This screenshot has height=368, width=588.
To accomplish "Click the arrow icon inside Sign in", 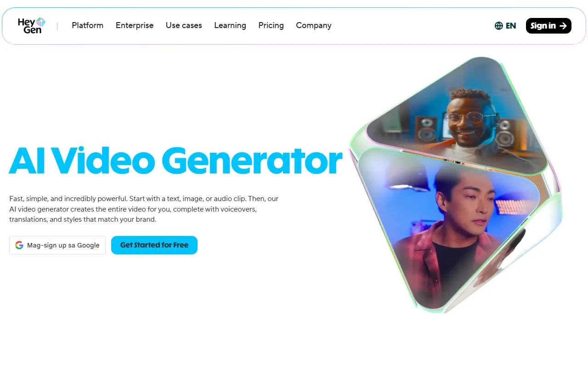I will [x=563, y=26].
